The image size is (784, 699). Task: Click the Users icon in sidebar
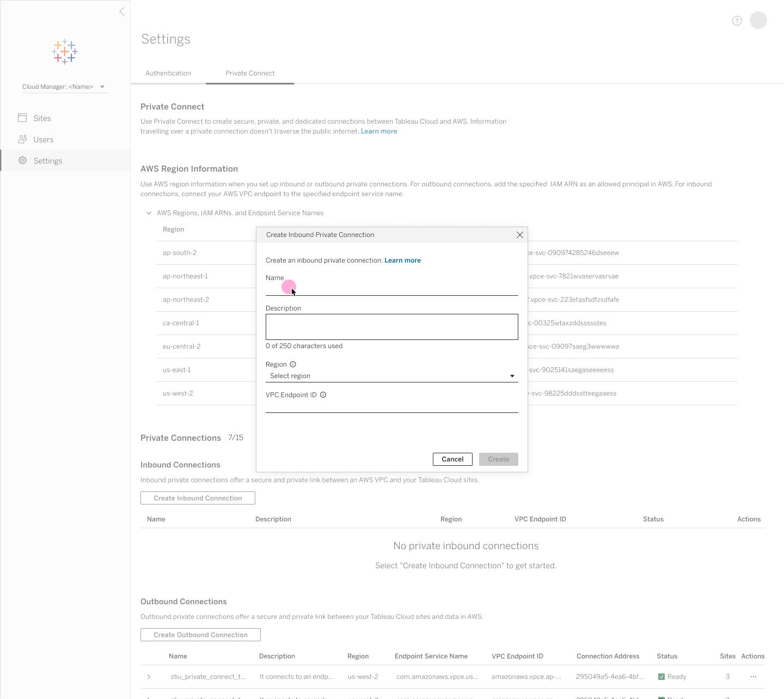pos(22,139)
